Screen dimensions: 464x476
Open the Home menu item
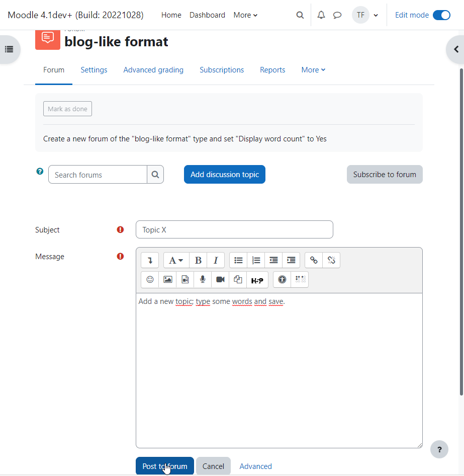click(171, 15)
